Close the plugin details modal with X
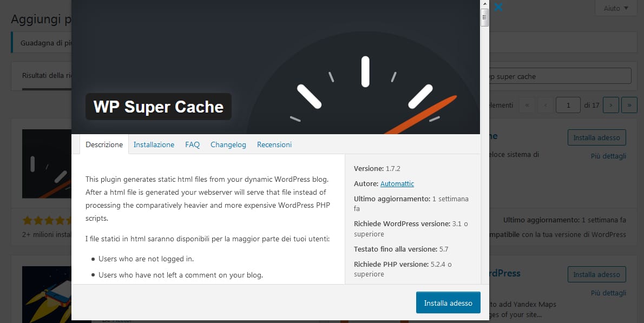This screenshot has height=323, width=644. tap(498, 7)
